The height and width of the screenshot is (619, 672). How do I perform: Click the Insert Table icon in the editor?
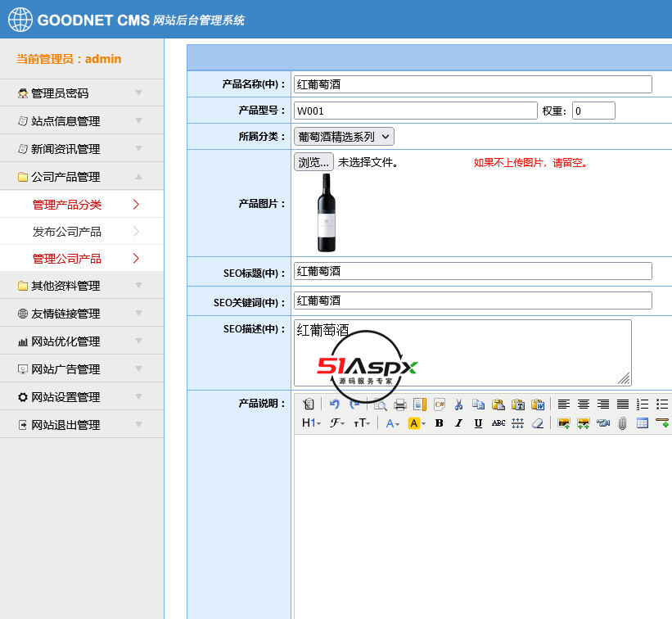tap(642, 423)
